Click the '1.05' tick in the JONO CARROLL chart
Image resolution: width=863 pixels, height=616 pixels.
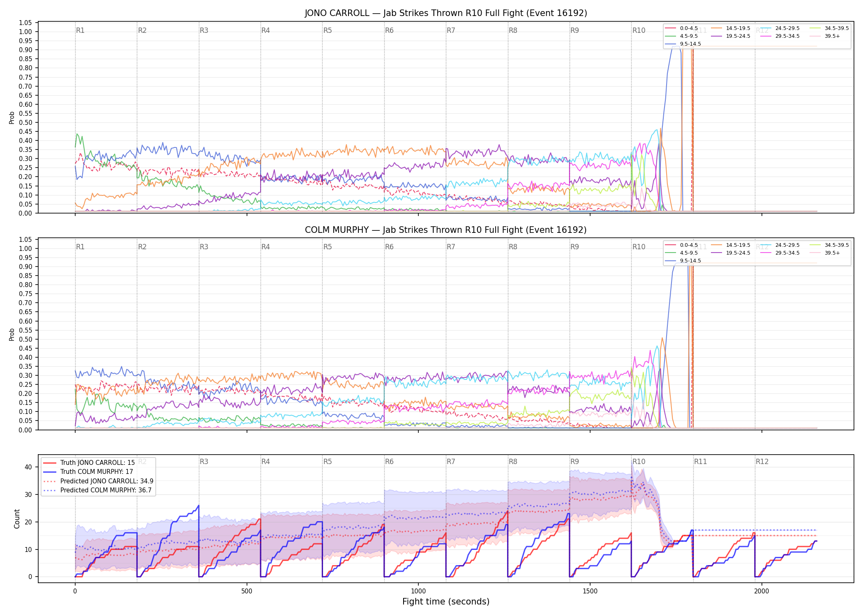point(25,23)
